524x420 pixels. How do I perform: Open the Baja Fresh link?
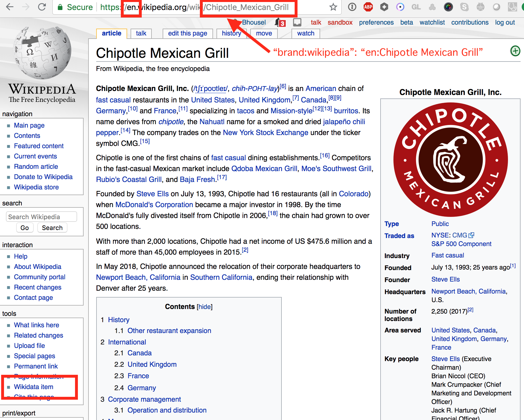point(197,179)
